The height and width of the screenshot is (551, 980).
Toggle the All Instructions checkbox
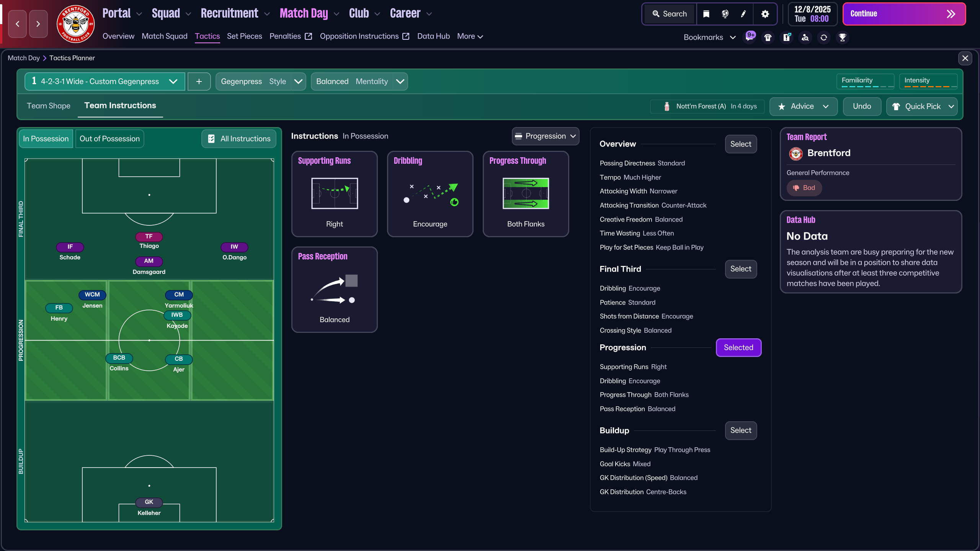coord(239,139)
